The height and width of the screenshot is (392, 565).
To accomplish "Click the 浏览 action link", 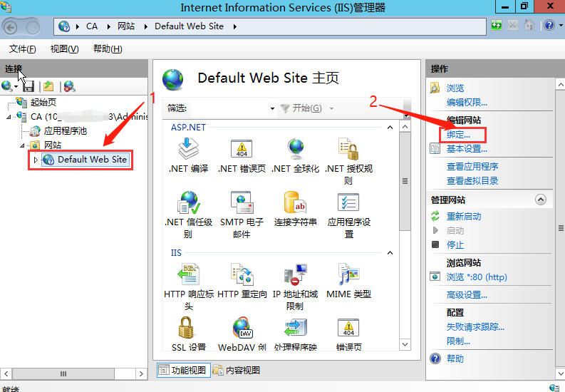I will [455, 88].
